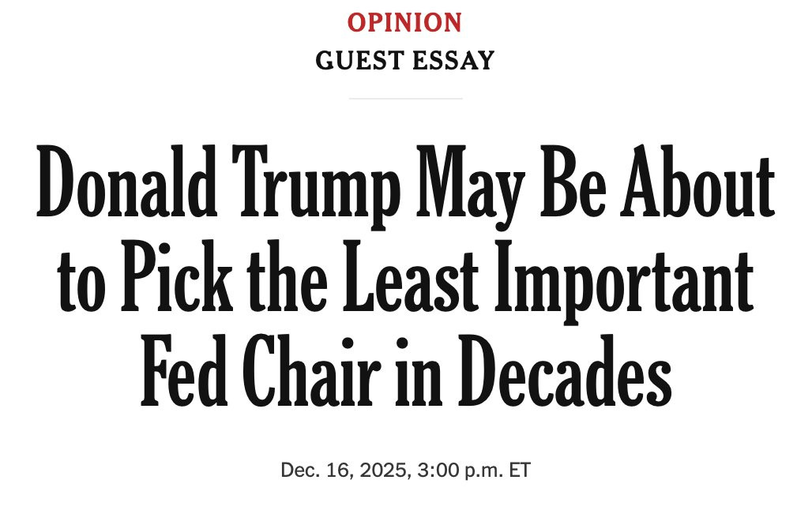Click the word "in" in the headline

tap(419, 370)
